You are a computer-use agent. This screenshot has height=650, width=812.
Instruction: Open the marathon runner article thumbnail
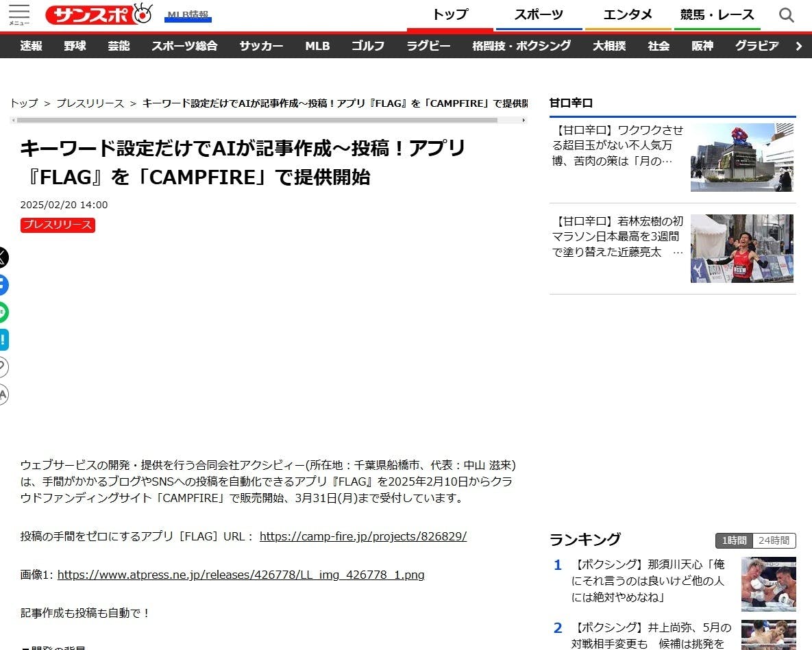(x=743, y=249)
